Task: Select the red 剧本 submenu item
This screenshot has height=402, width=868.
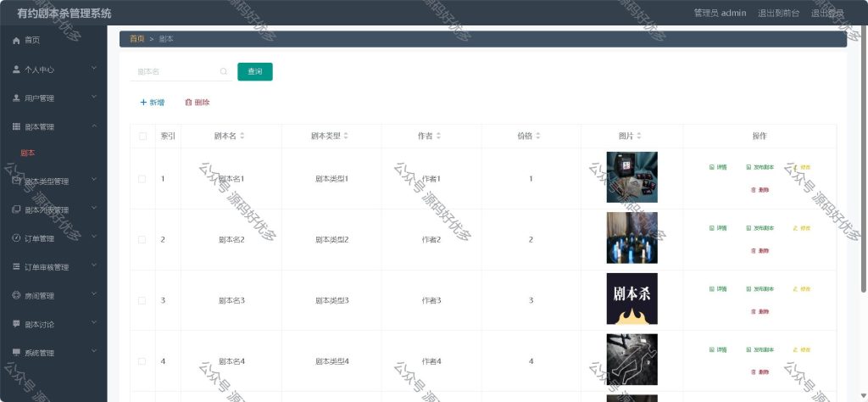Action: [x=28, y=153]
